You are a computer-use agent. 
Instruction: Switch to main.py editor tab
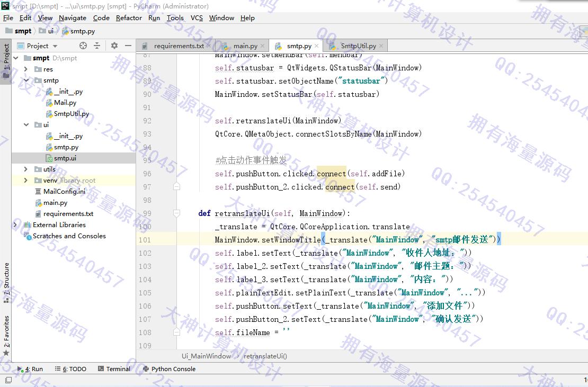[x=243, y=46]
